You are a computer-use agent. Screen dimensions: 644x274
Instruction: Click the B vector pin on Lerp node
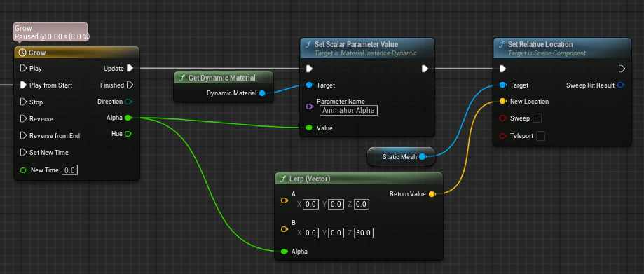285,229
